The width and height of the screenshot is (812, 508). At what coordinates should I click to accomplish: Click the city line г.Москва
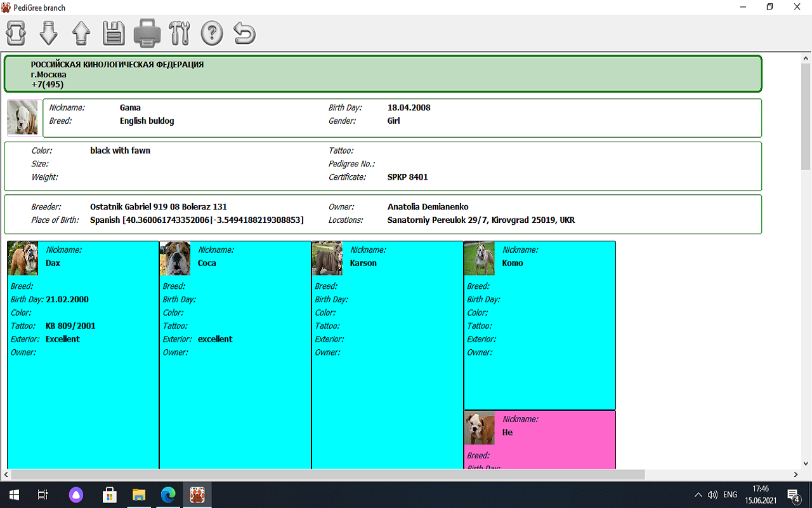point(48,75)
